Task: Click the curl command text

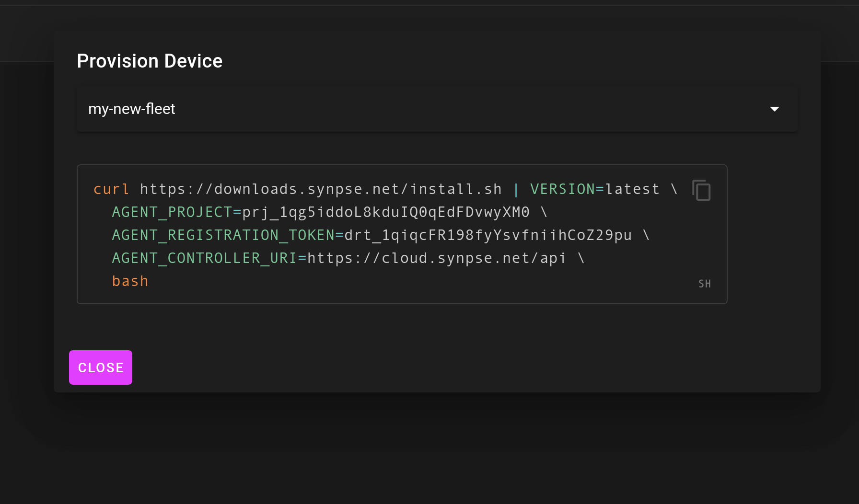Action: (111, 189)
